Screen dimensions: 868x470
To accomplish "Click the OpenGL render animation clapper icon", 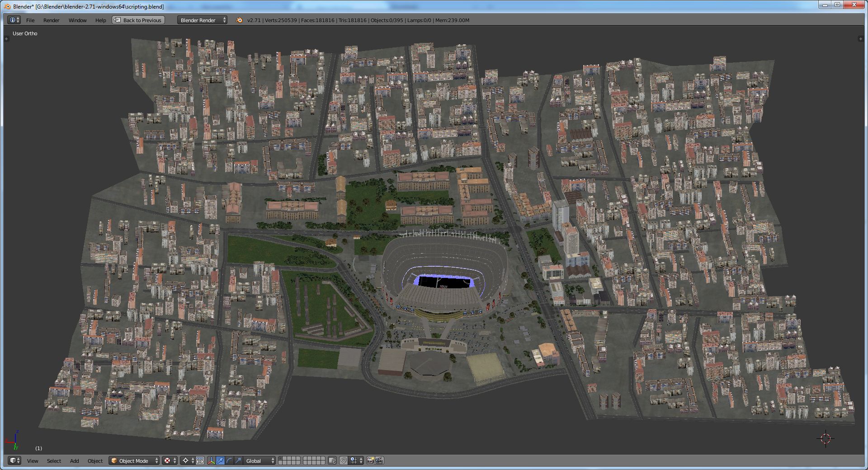I will click(379, 461).
